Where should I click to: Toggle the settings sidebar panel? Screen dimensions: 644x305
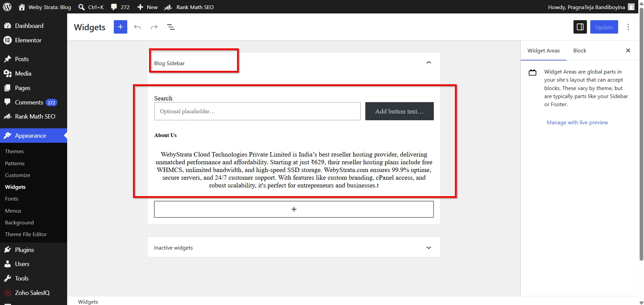click(580, 27)
